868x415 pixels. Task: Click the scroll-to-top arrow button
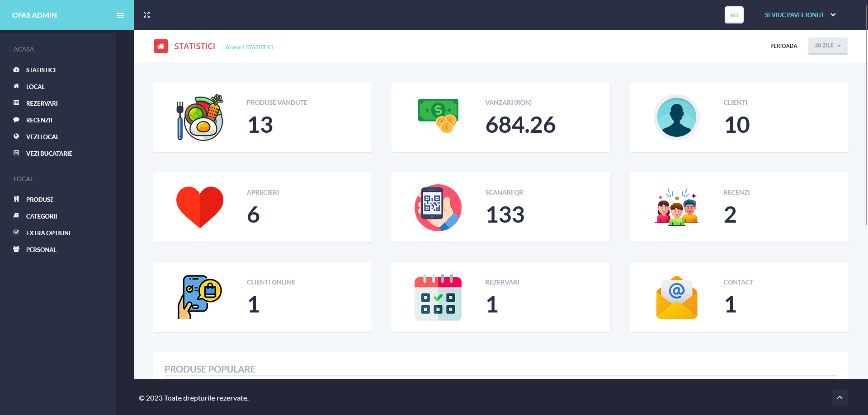(840, 397)
